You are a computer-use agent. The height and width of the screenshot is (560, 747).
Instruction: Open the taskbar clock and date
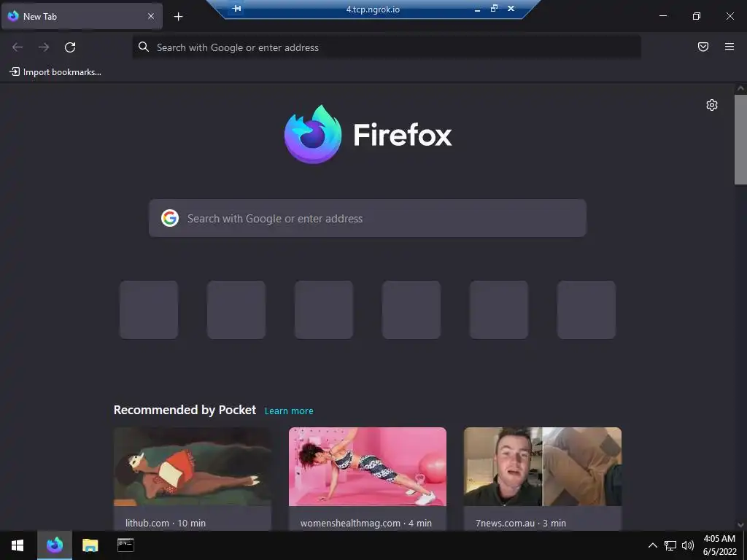(x=719, y=545)
